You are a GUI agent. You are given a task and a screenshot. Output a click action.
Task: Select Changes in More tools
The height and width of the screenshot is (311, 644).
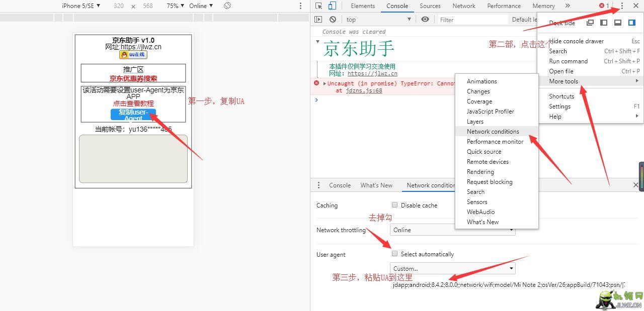coord(497,91)
